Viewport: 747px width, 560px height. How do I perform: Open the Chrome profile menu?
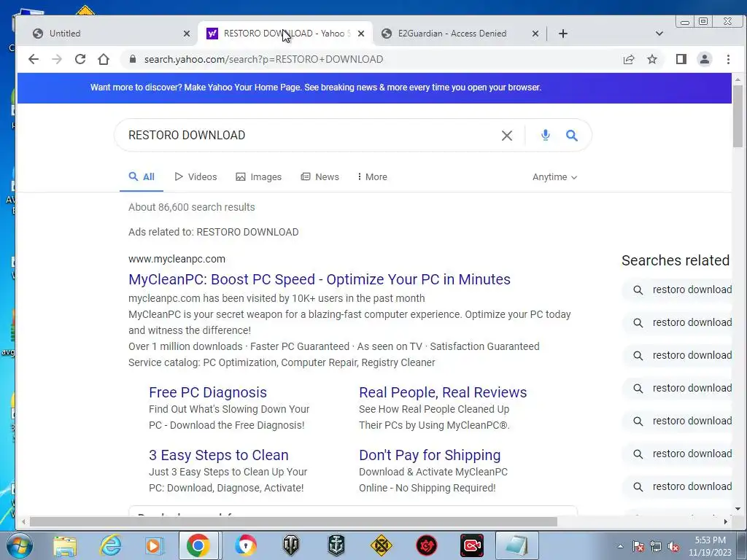click(x=705, y=59)
